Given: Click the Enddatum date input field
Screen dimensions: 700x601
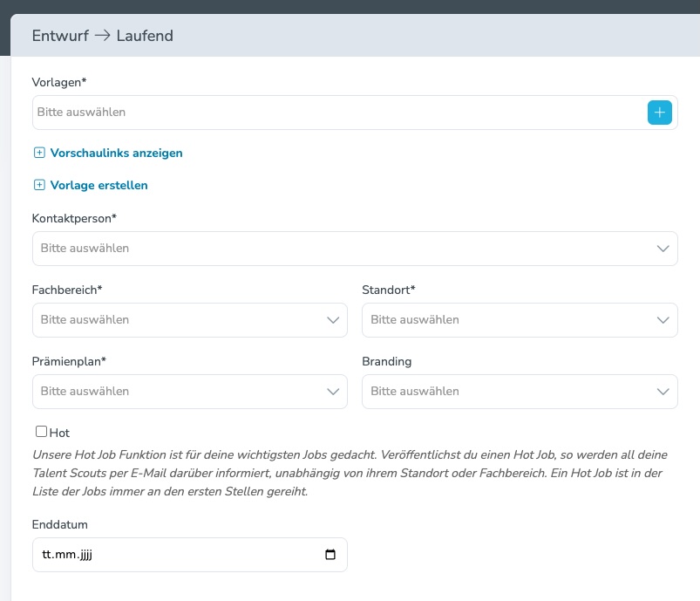Looking at the screenshot, I should [174, 555].
